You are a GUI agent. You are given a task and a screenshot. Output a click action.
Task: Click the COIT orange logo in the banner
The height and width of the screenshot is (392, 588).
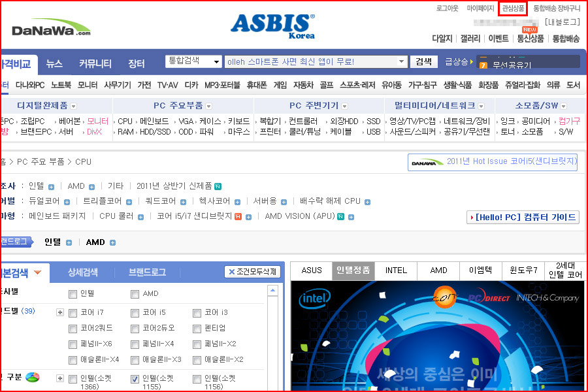point(445,297)
